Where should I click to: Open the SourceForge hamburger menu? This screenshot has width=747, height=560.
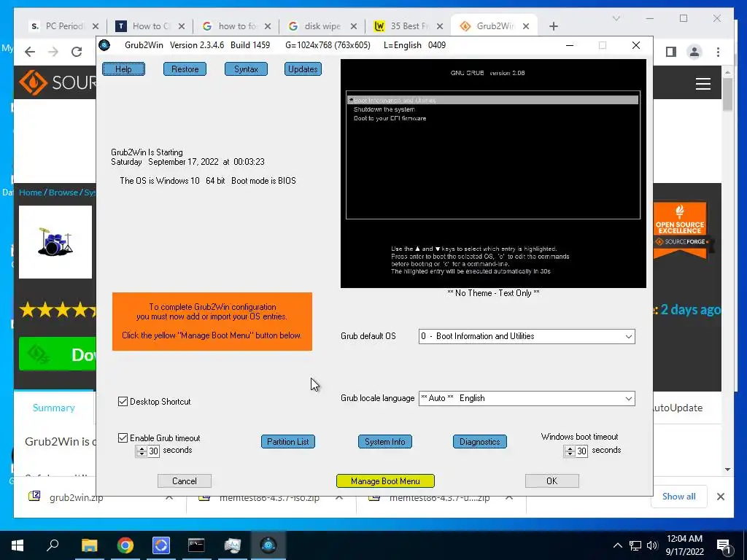pos(703,84)
